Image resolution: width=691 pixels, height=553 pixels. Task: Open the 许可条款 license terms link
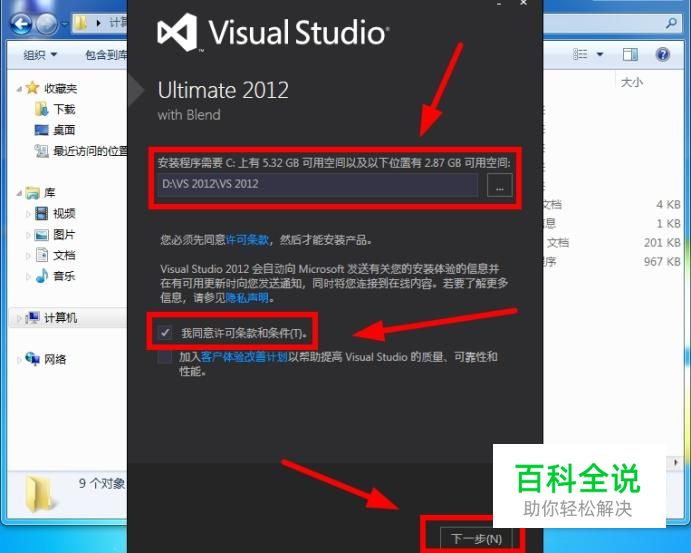tap(247, 240)
